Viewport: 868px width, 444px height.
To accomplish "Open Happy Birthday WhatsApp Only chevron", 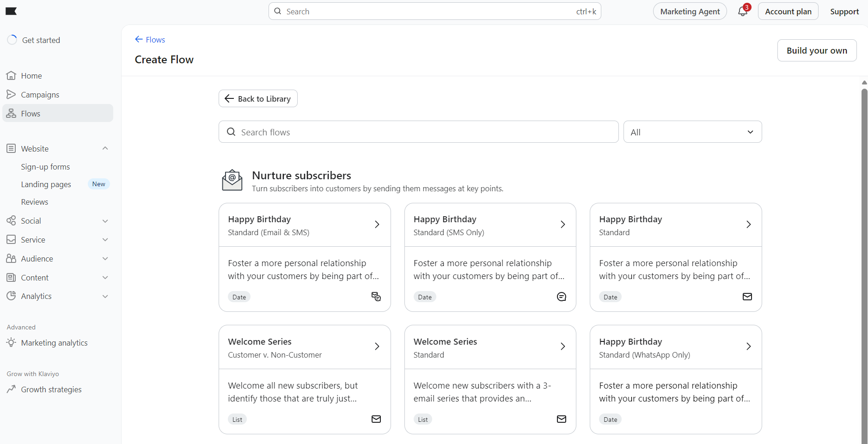I will point(748,346).
